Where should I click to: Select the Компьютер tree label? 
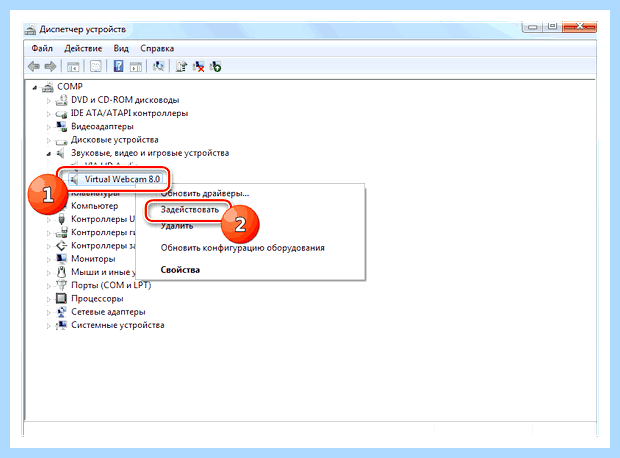tap(95, 206)
